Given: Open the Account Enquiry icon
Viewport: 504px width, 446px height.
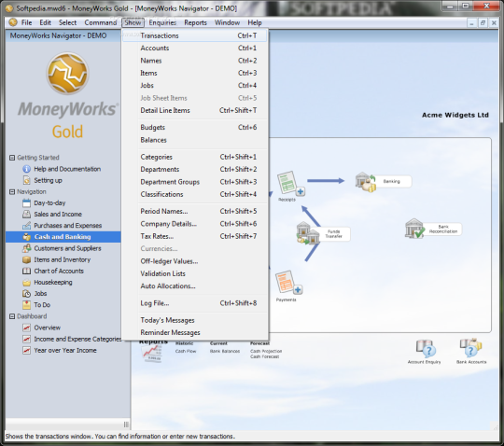Looking at the screenshot, I should point(426,348).
